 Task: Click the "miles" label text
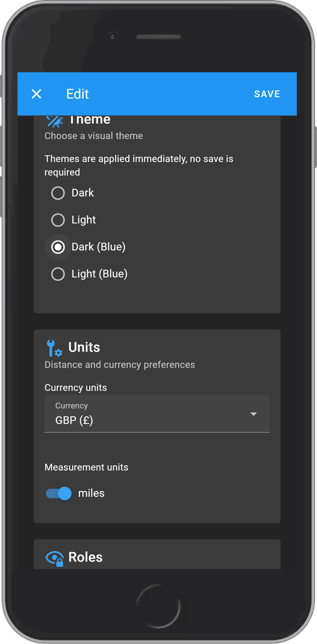(91, 493)
